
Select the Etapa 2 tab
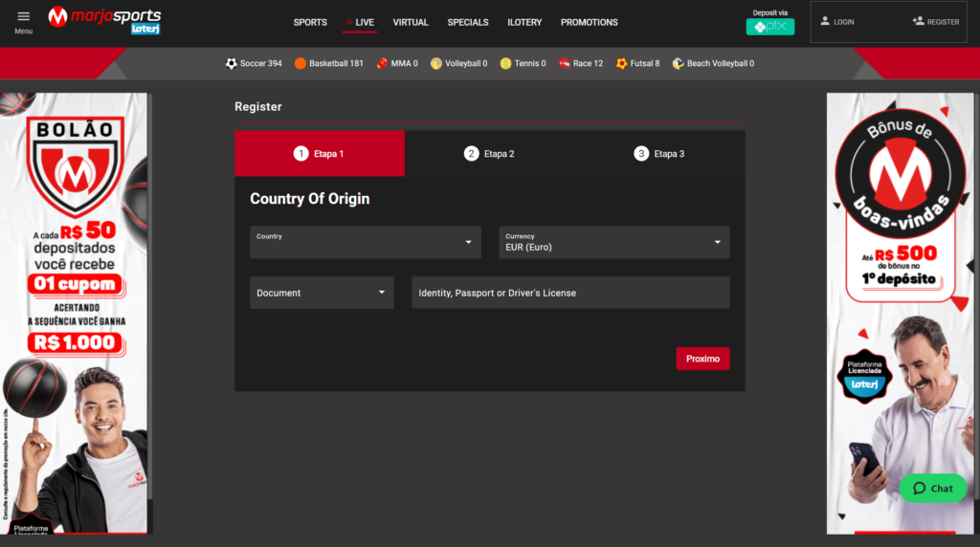click(489, 154)
